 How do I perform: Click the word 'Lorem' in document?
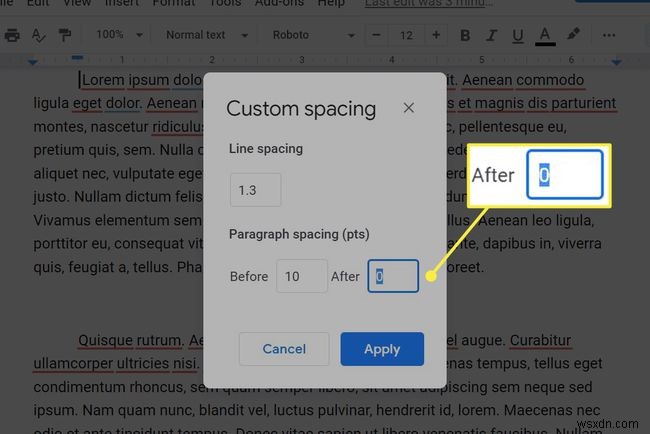coord(103,80)
